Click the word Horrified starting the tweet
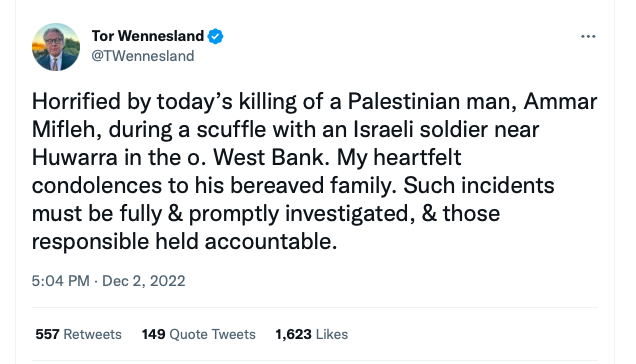 [x=76, y=101]
